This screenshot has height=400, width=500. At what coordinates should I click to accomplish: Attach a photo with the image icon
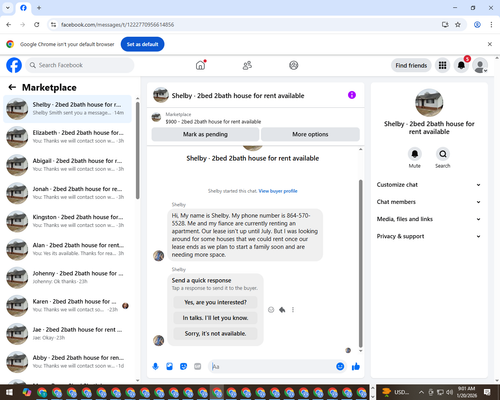click(169, 367)
